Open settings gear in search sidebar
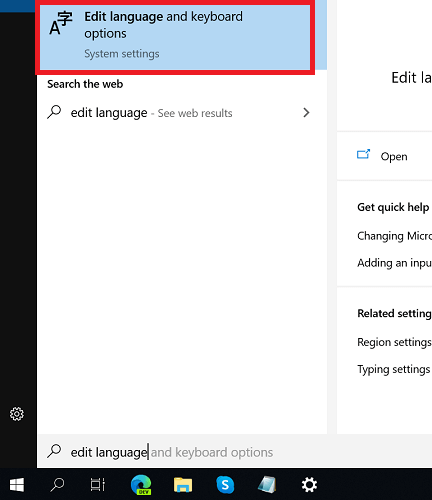The image size is (432, 500). click(17, 414)
